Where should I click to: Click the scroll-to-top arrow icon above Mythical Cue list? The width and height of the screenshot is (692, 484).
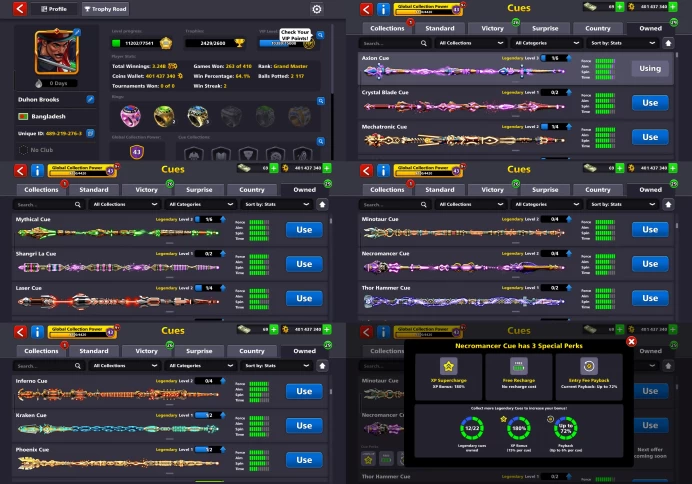click(322, 204)
